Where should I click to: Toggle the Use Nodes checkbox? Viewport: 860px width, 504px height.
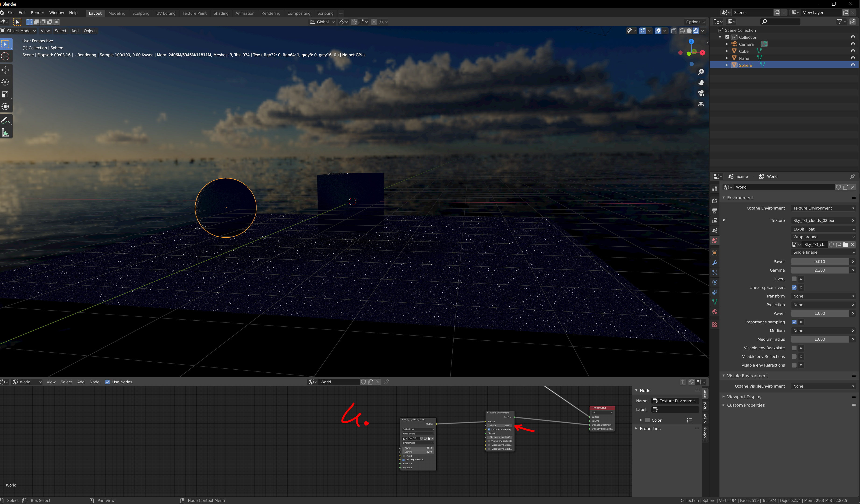tap(107, 382)
